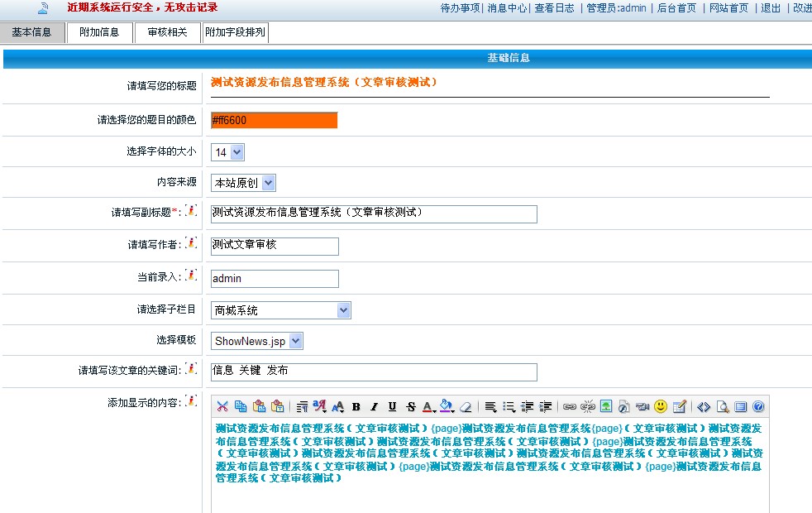Click the info icon beside 关键词 label
812x513 pixels.
click(191, 368)
